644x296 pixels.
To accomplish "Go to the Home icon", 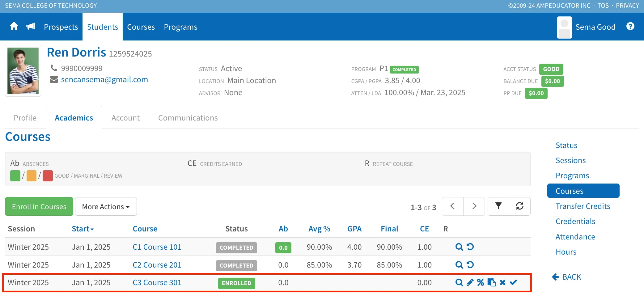I will (x=14, y=27).
